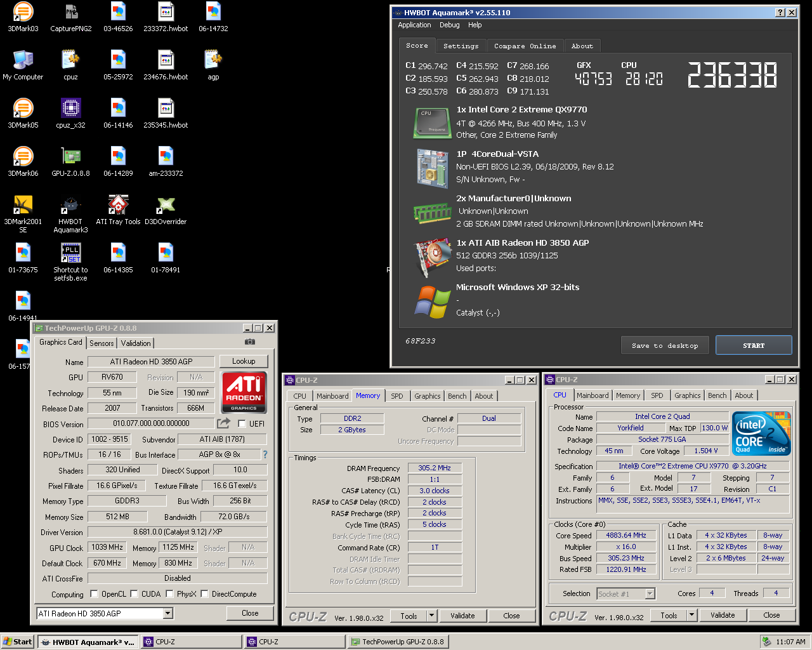Open the 3DMark2001 SE desktop shortcut
This screenshot has height=650, width=812.
coord(23,213)
